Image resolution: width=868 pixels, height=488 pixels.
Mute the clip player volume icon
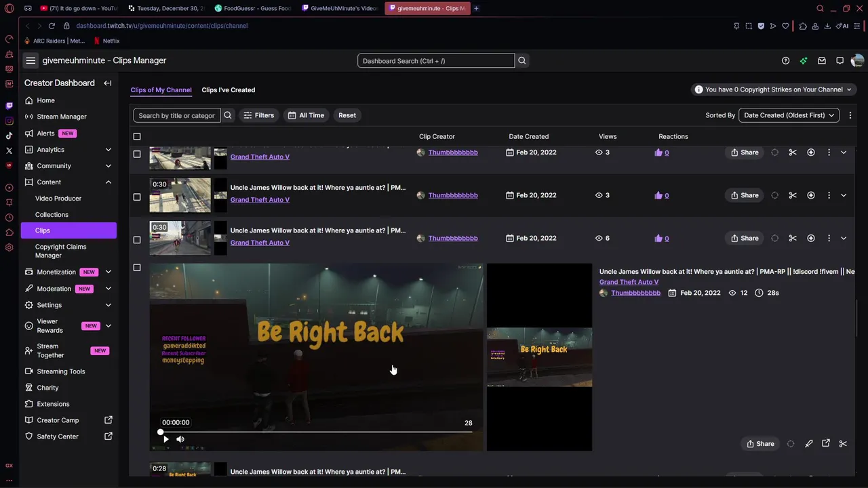click(180, 439)
